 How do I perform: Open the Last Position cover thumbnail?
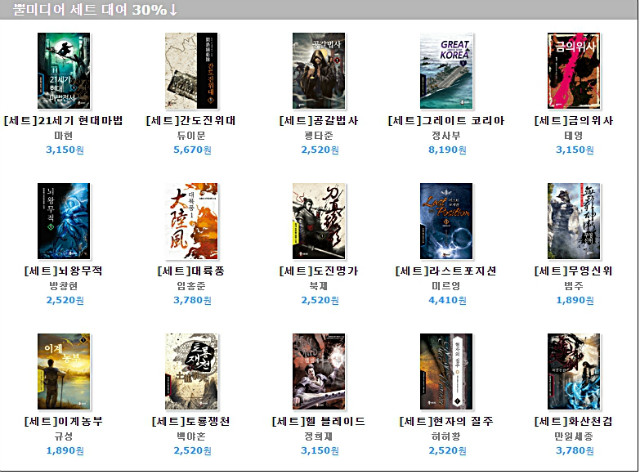447,221
